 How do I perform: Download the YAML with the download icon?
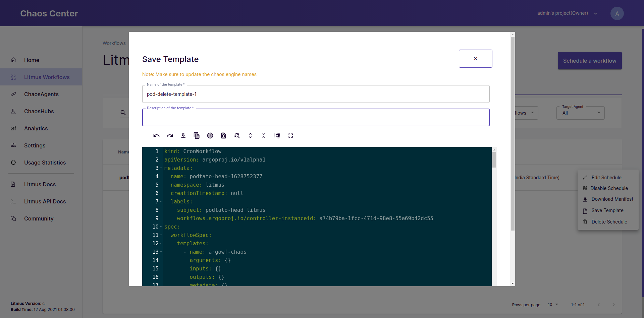click(x=183, y=136)
